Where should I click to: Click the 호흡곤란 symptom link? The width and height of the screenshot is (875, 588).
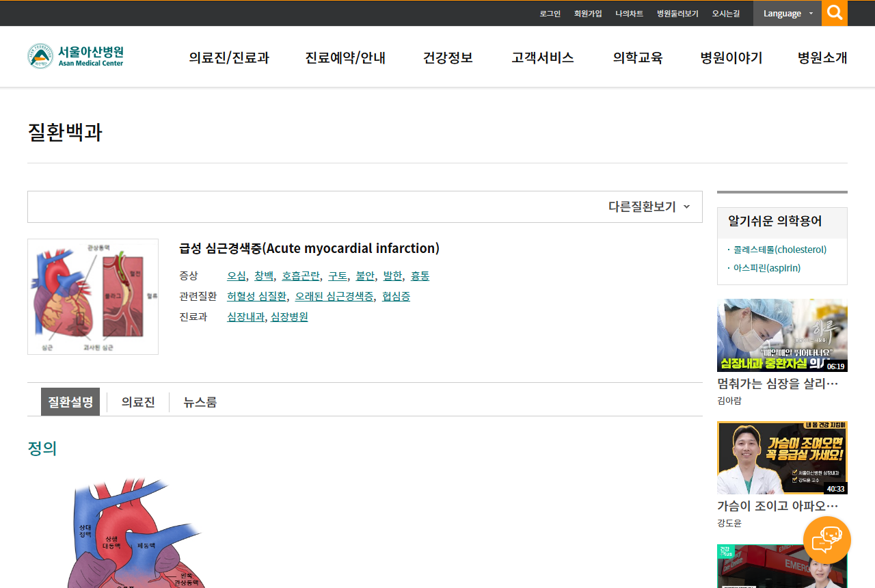click(x=301, y=276)
